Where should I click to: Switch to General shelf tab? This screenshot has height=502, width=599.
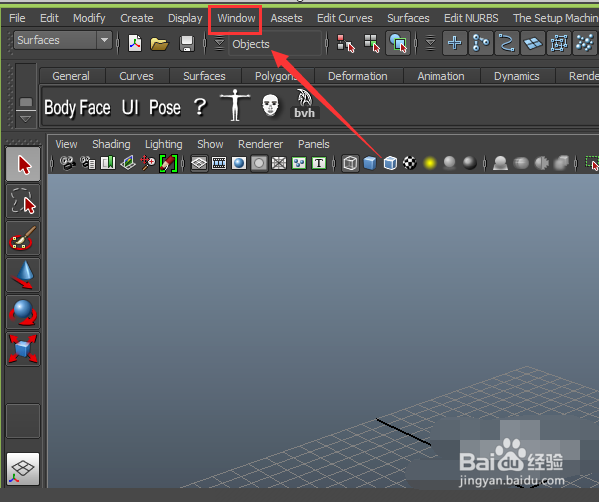(x=71, y=76)
